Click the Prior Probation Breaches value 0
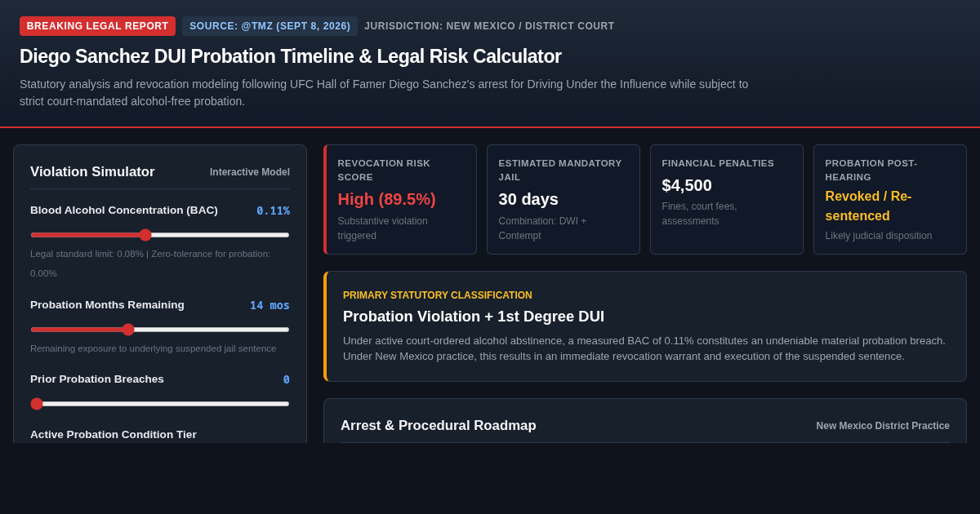 (287, 379)
